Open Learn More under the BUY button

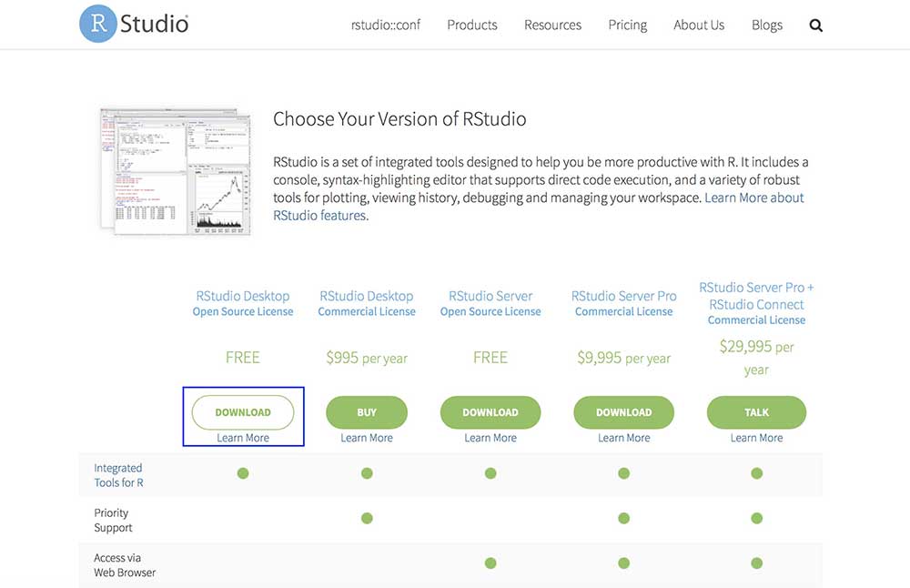367,438
